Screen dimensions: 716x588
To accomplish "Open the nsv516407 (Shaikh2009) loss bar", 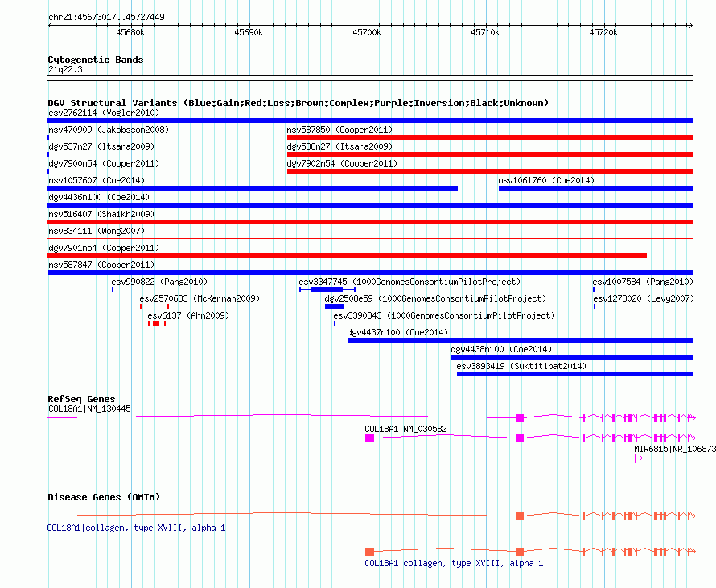I will click(370, 222).
